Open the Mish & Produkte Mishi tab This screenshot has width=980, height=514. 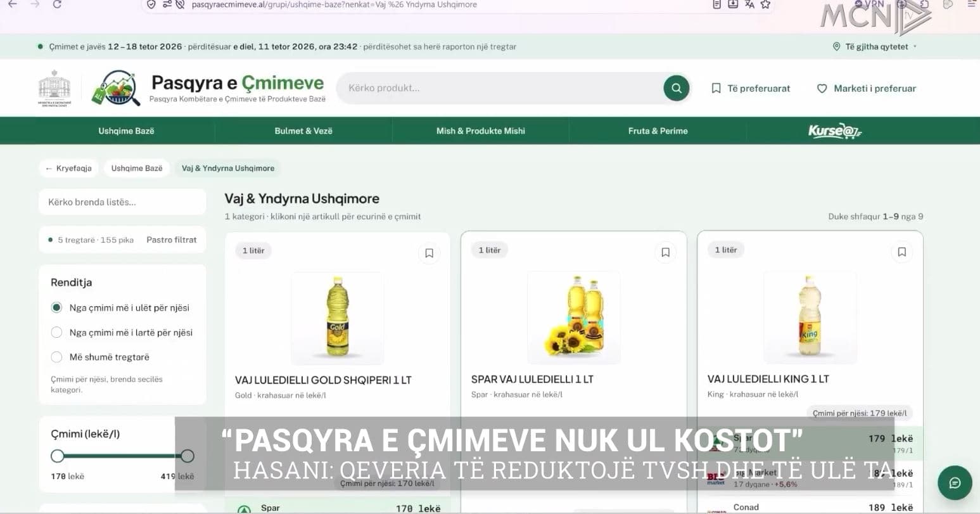(481, 131)
